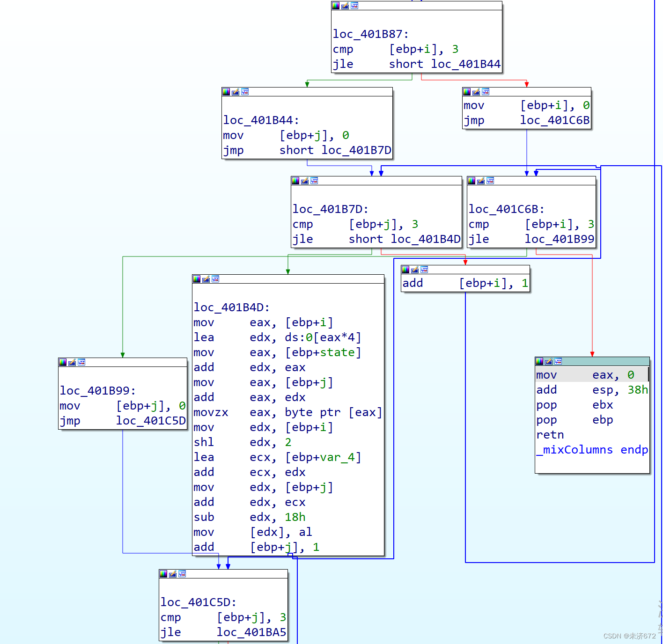This screenshot has height=644, width=663.
Task: Click 'retn' instruction
Action: (550, 435)
